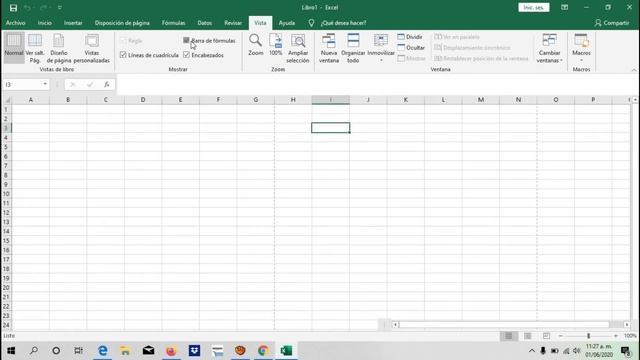Split the window with Dividir
The width and height of the screenshot is (640, 360).
click(410, 37)
